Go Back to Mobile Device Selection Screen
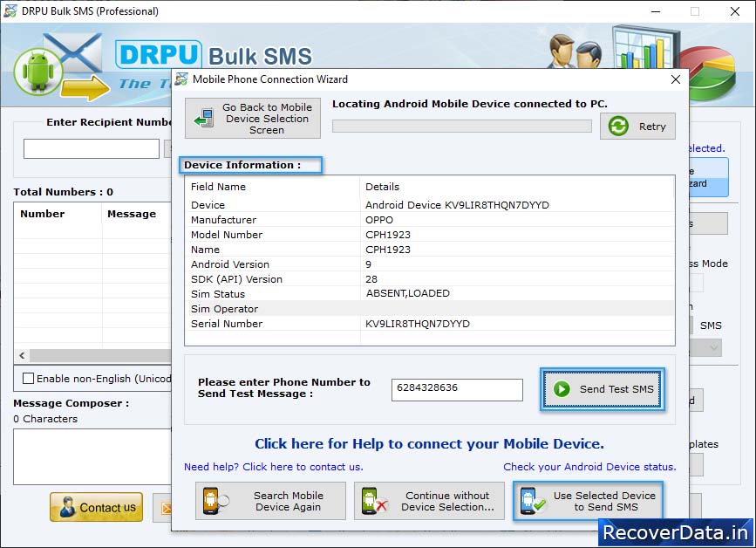Viewport: 756px width, 548px height. click(253, 118)
